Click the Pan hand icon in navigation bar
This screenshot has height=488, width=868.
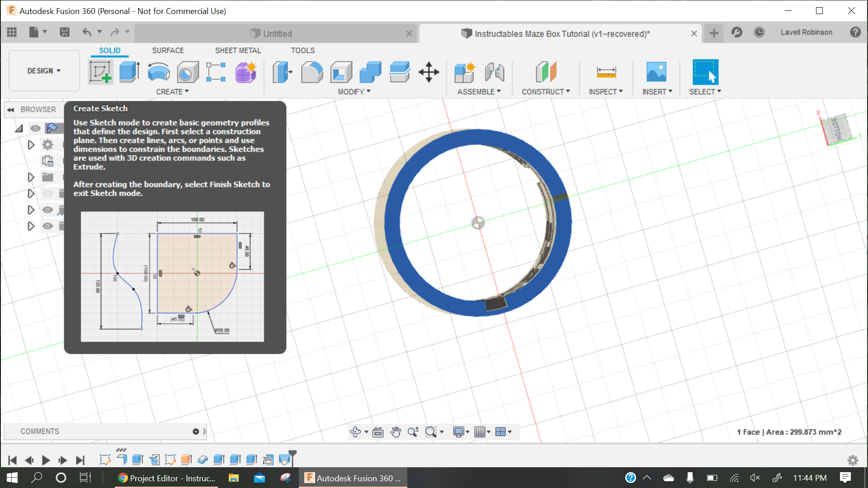click(x=396, y=432)
